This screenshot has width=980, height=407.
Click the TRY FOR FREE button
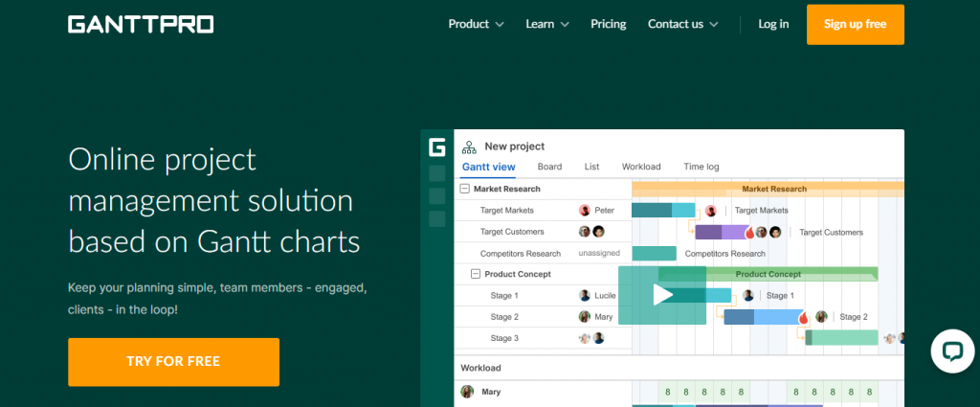point(173,361)
